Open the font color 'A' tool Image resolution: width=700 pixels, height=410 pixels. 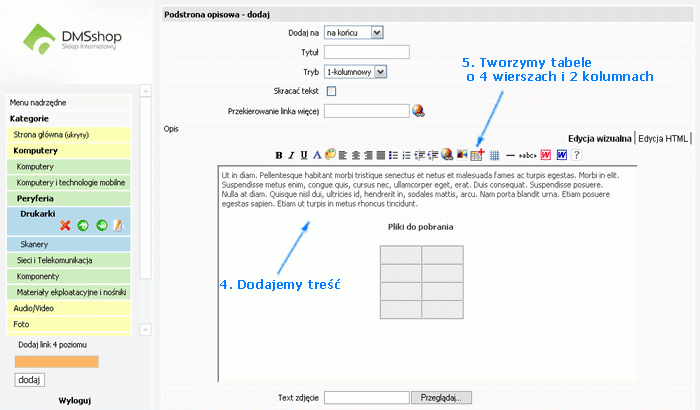point(317,155)
